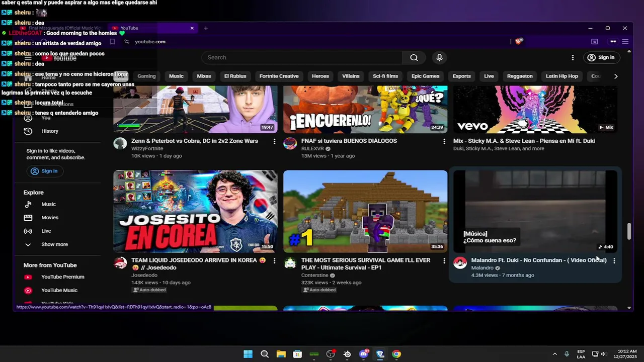Select the Mixes category chip
Viewport: 644px width, 362px height.
[x=204, y=76]
